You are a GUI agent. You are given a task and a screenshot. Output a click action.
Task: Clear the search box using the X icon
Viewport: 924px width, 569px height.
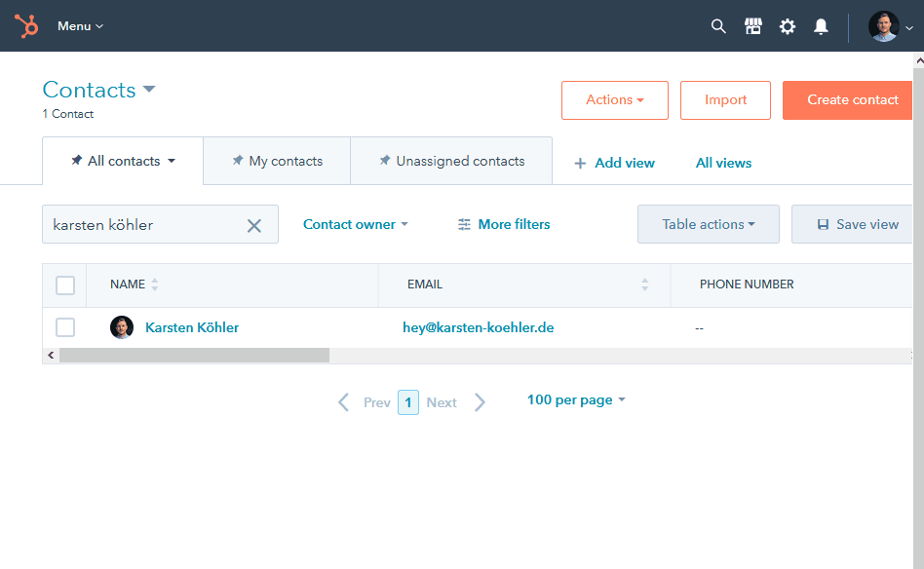click(x=254, y=224)
